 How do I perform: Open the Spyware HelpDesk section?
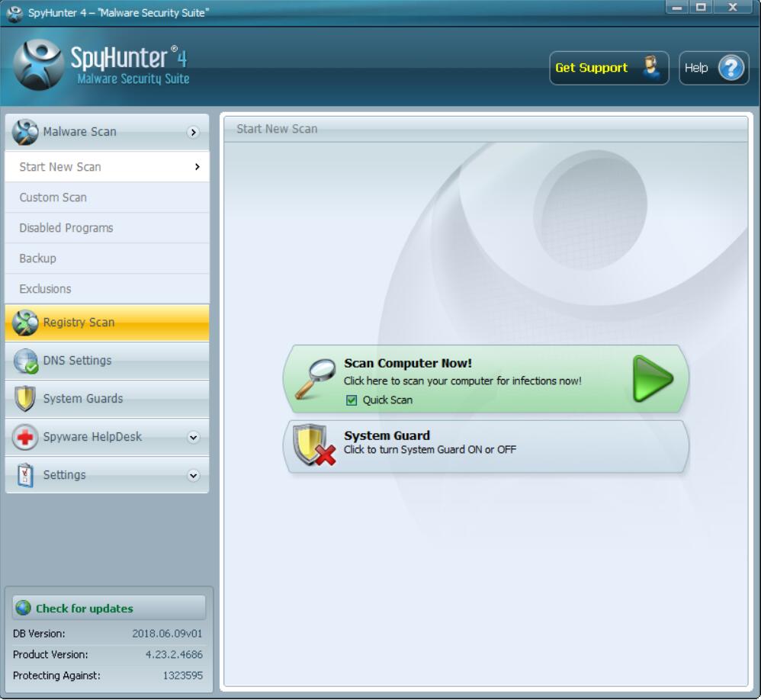point(108,437)
